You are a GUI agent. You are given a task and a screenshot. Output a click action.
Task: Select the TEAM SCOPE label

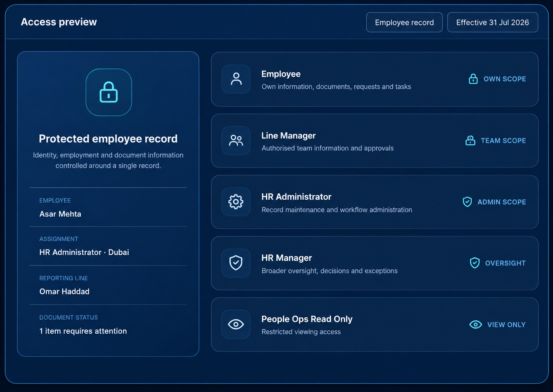[503, 141]
